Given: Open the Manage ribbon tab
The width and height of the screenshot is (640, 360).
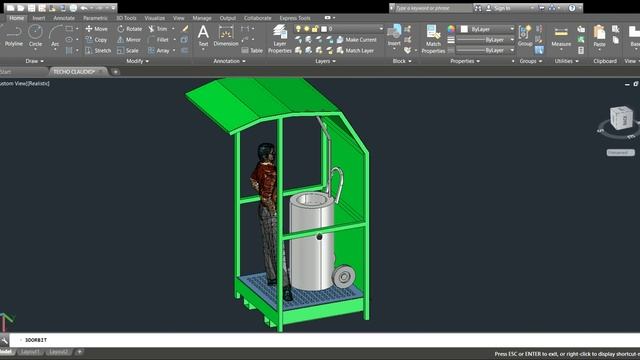Looking at the screenshot, I should (202, 18).
